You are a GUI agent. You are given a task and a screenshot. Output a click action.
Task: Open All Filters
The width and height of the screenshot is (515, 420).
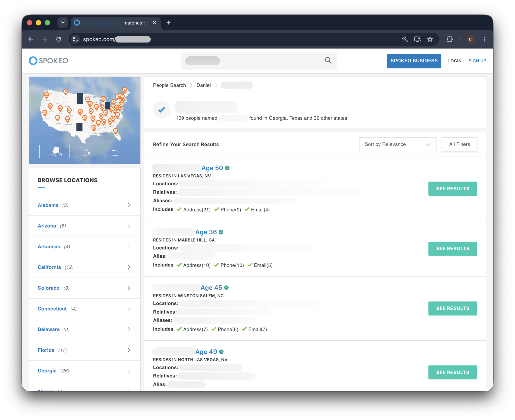[x=459, y=144]
